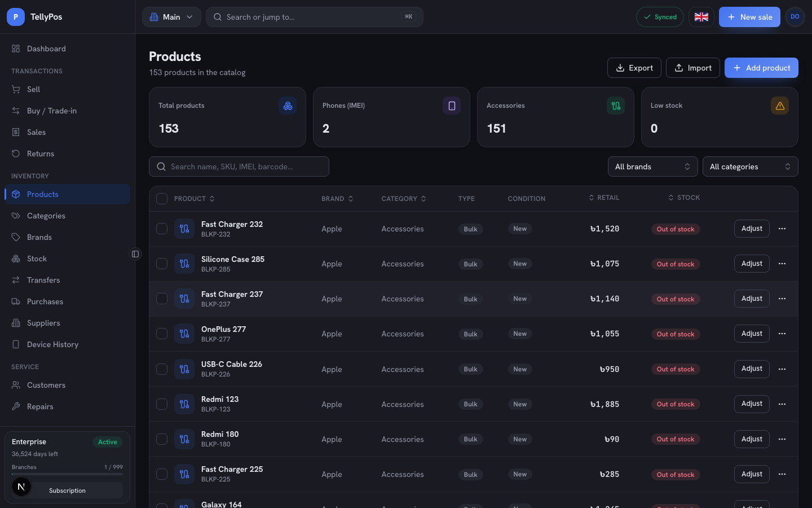
Task: Sort the table by PRODUCT column
Action: pyautogui.click(x=195, y=199)
